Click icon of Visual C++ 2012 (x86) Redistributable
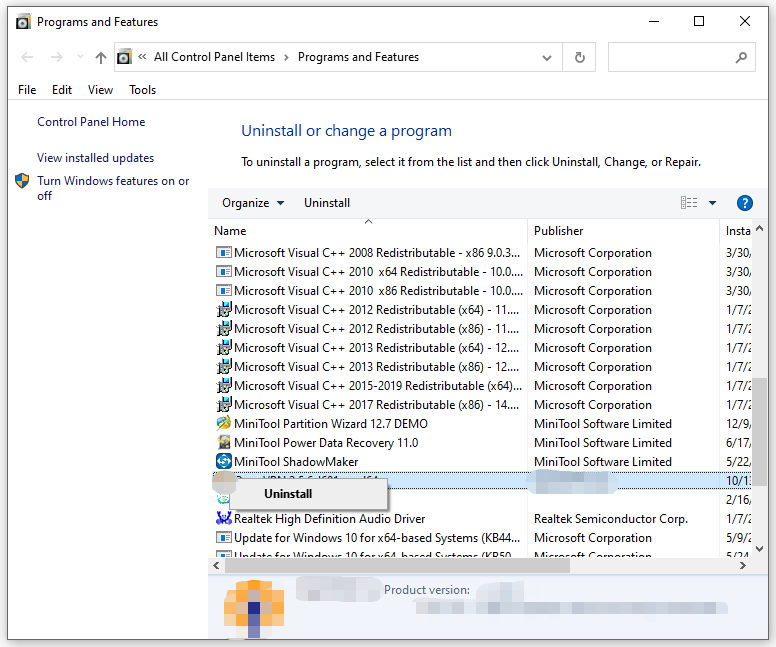Image resolution: width=776 pixels, height=647 pixels. coord(224,329)
